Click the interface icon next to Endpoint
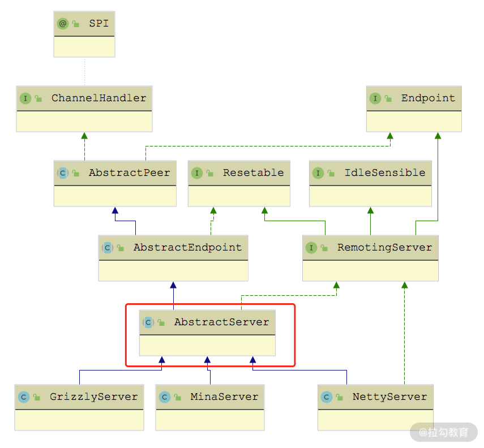Image resolution: width=484 pixels, height=448 pixels. (x=375, y=98)
